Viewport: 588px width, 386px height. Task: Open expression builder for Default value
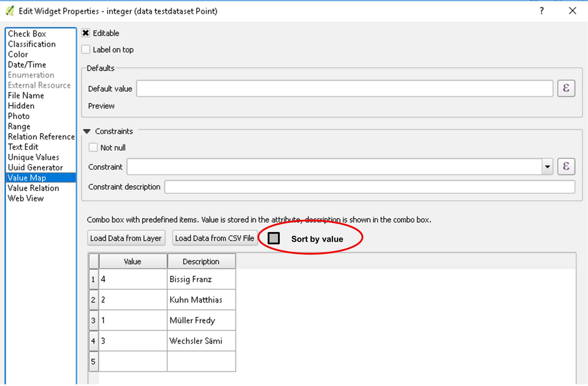(566, 88)
